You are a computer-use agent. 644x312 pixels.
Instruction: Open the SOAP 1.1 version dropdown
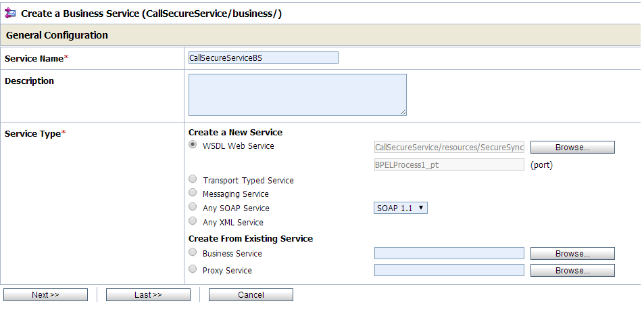401,208
